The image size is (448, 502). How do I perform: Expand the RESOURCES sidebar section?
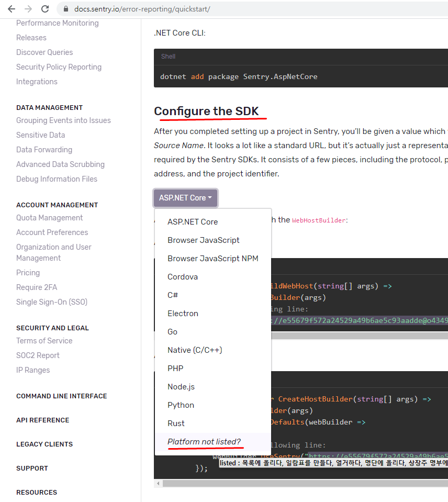point(37,492)
